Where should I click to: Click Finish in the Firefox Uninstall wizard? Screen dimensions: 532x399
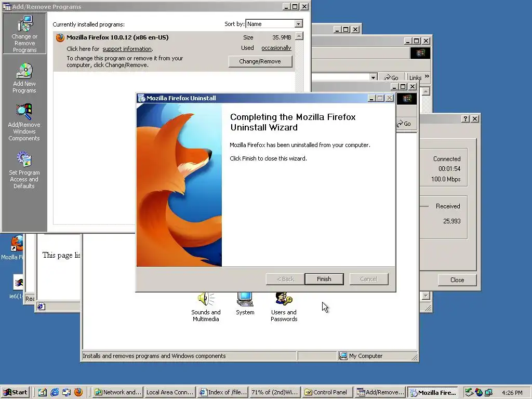[324, 279]
